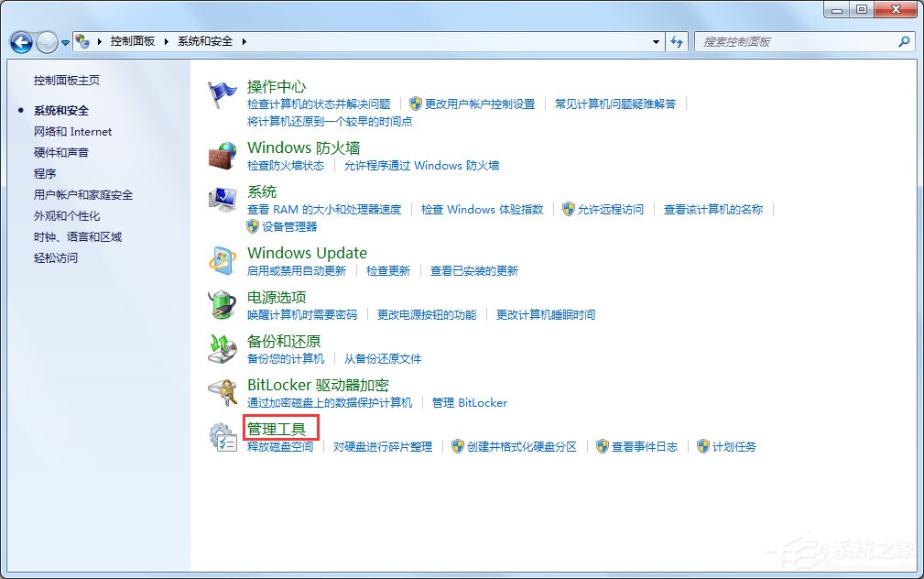The image size is (924, 579).
Task: Select 网络和 Internet in the sidebar
Action: pos(72,131)
